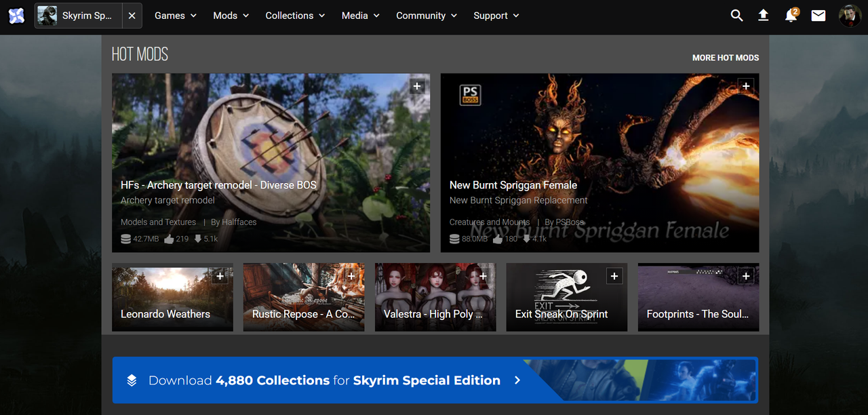Click the upload mod icon
This screenshot has height=415, width=868.
[x=764, y=15]
